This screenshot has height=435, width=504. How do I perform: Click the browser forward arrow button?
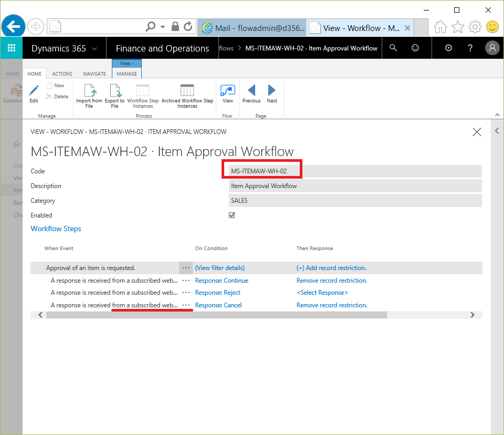35,26
